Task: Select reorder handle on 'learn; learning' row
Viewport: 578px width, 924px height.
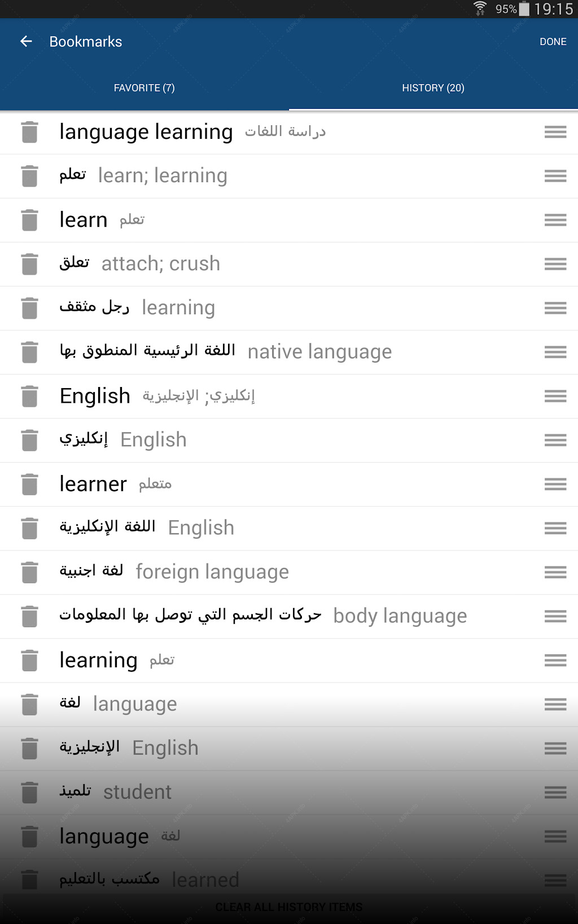Action: 555,176
